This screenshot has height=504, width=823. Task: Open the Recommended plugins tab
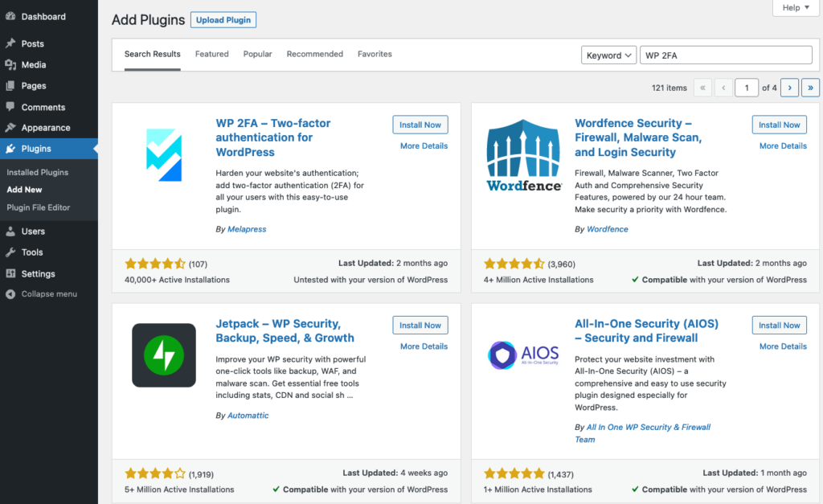(315, 54)
